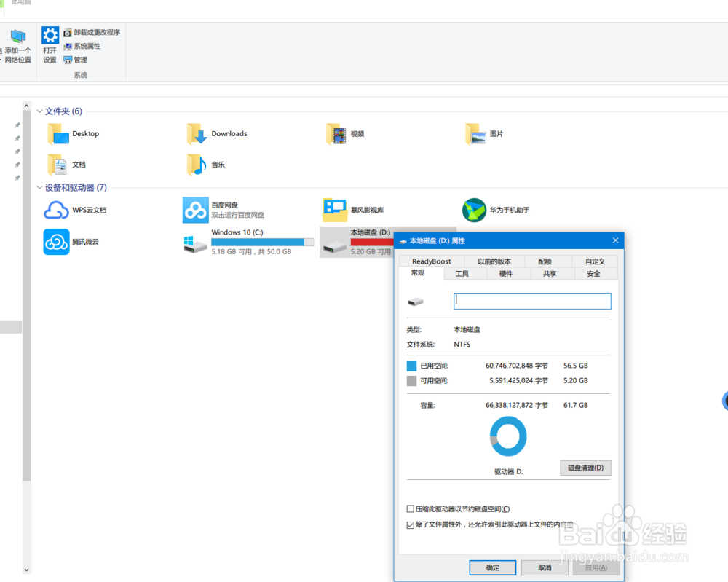Enable 压缩此驱动器以节约磁盘空间 checkbox
This screenshot has width=728, height=582.
pyautogui.click(x=411, y=508)
